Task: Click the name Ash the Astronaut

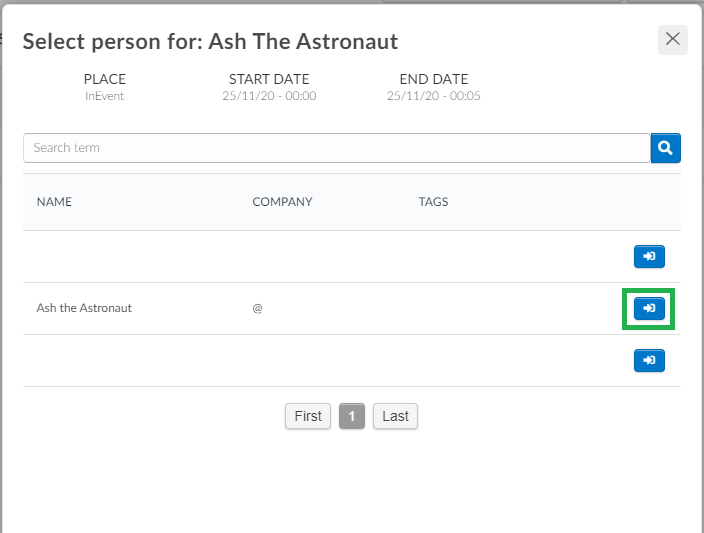Action: [x=84, y=308]
